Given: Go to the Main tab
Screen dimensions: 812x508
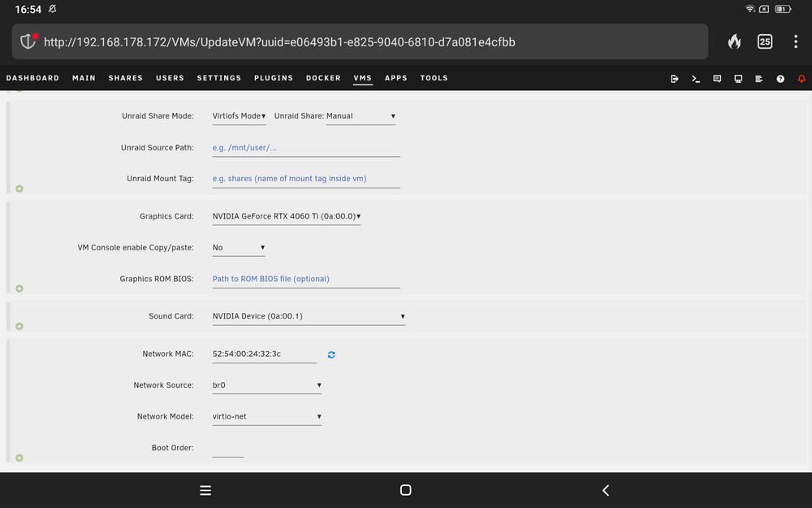Looking at the screenshot, I should 84,78.
